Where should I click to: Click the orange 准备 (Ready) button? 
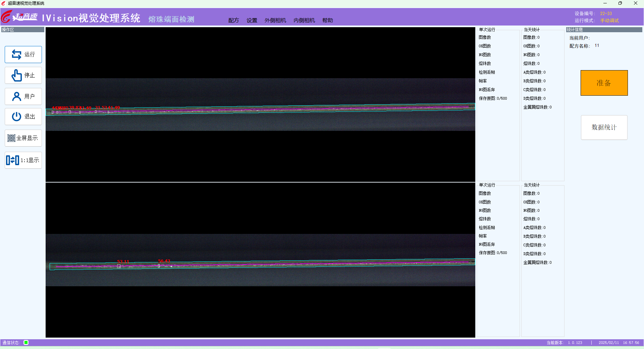click(x=604, y=83)
